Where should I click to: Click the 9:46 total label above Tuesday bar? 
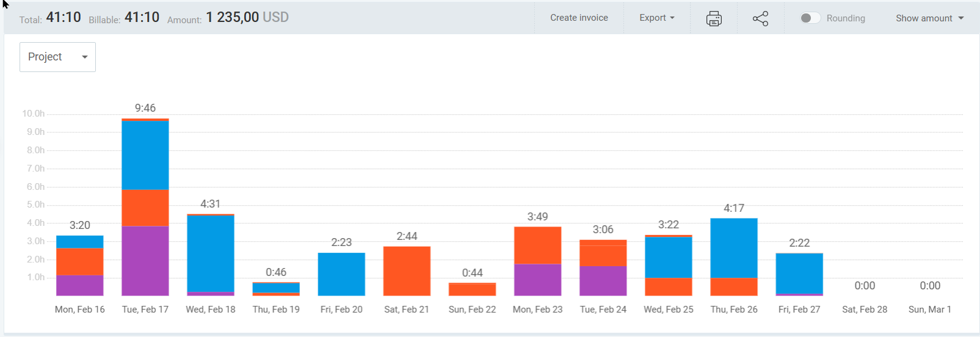pyautogui.click(x=145, y=108)
